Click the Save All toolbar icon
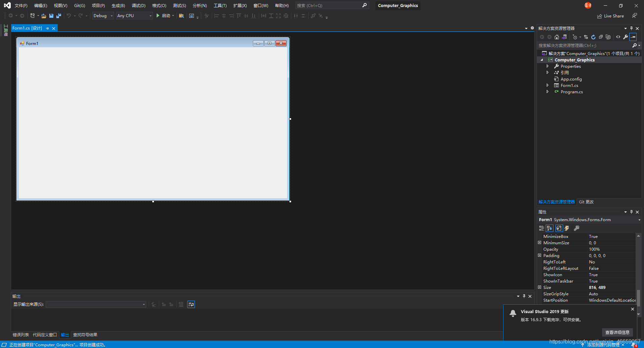This screenshot has width=644, height=348. [x=59, y=16]
